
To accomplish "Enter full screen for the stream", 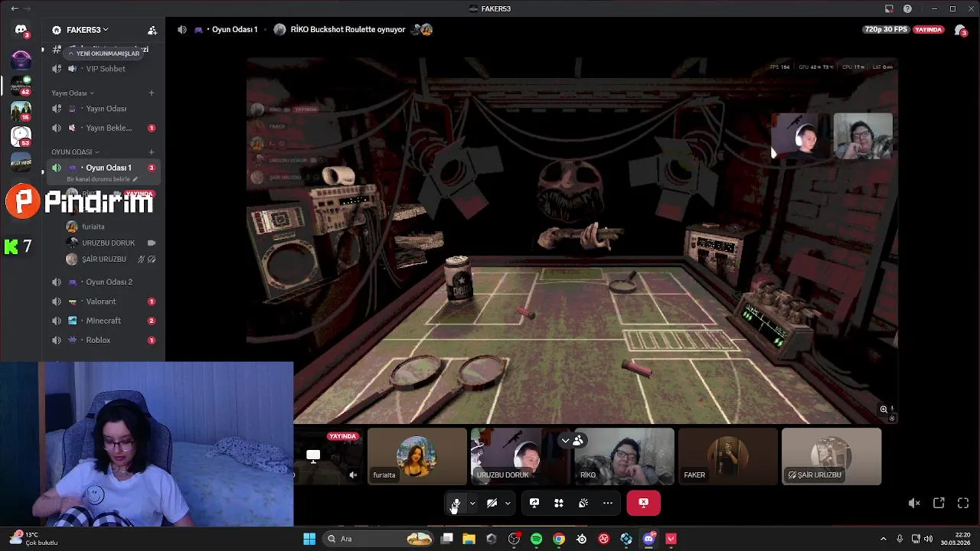I will [x=963, y=503].
